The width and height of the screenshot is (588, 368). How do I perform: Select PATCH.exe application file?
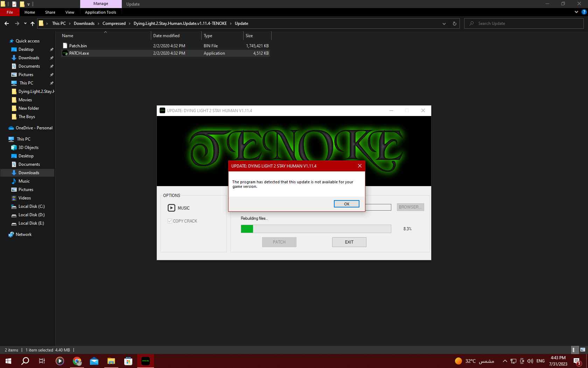click(x=166, y=53)
